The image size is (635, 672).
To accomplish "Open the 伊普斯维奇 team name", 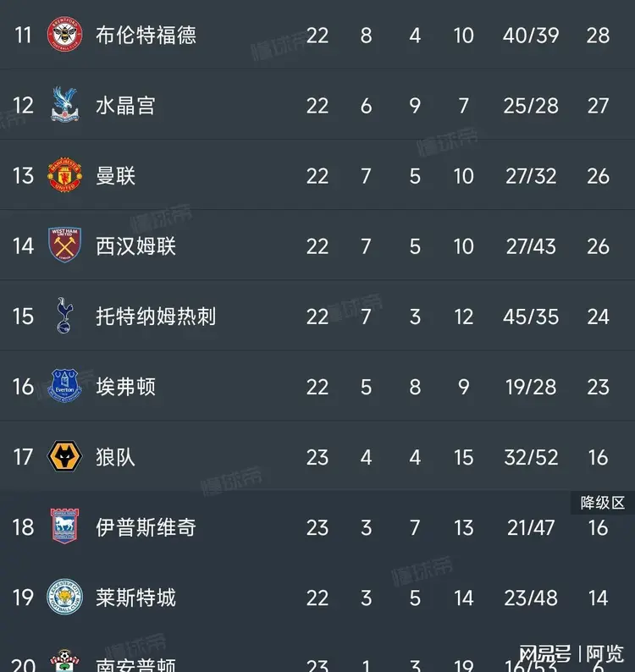I will pos(146,527).
